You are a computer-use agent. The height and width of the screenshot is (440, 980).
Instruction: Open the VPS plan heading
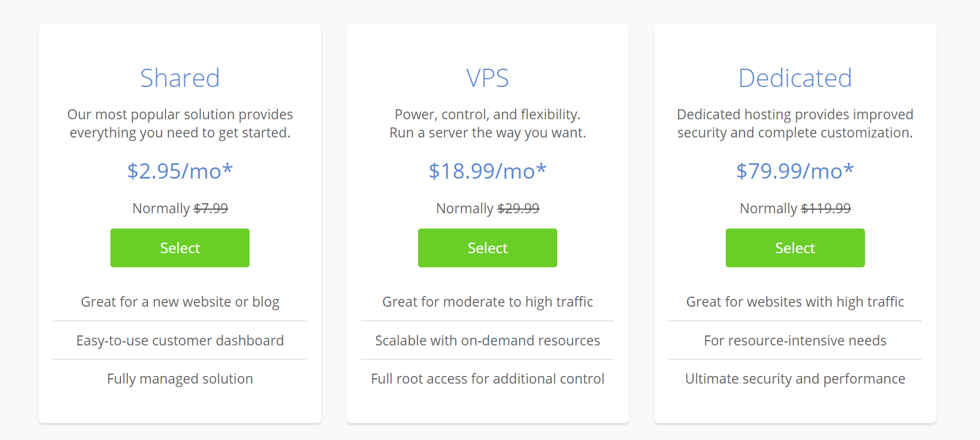[x=487, y=78]
